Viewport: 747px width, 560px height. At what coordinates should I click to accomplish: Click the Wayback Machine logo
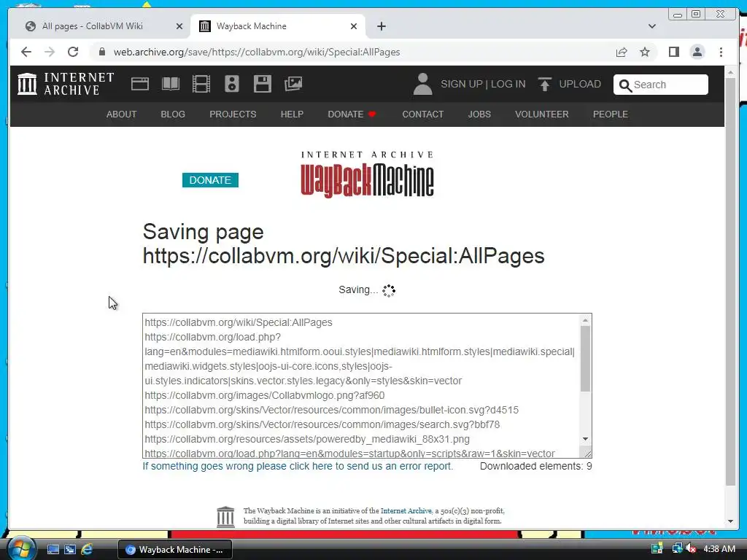(367, 174)
